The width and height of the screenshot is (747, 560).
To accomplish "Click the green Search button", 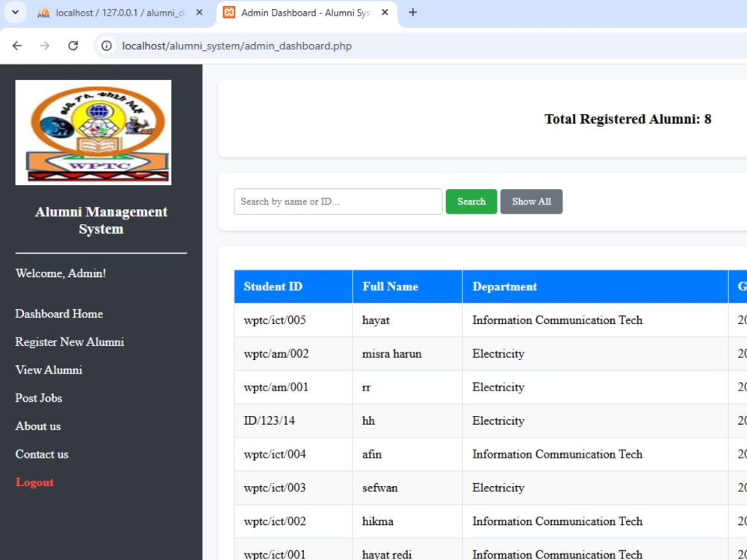I will [471, 202].
